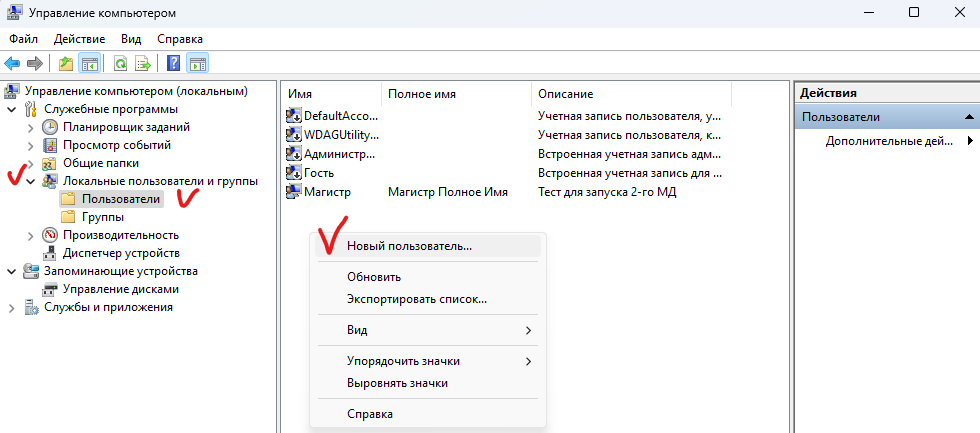This screenshot has width=980, height=433.
Task: Open Help via the question mark icon
Action: tap(174, 63)
